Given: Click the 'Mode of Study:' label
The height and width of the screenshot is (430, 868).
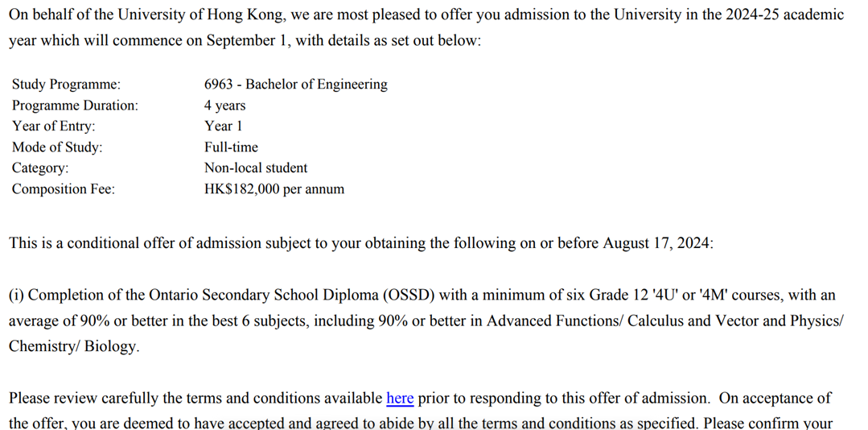Looking at the screenshot, I should coord(57,147).
